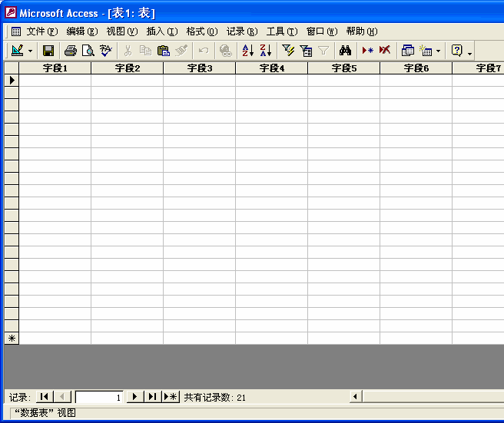Select the 字段2 column header

128,68
